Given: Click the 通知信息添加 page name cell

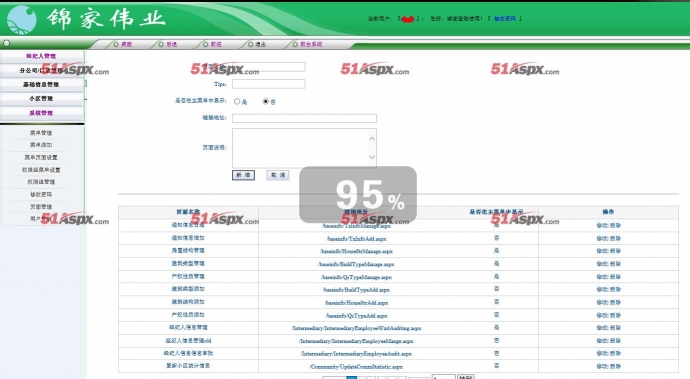Looking at the screenshot, I should point(188,238).
